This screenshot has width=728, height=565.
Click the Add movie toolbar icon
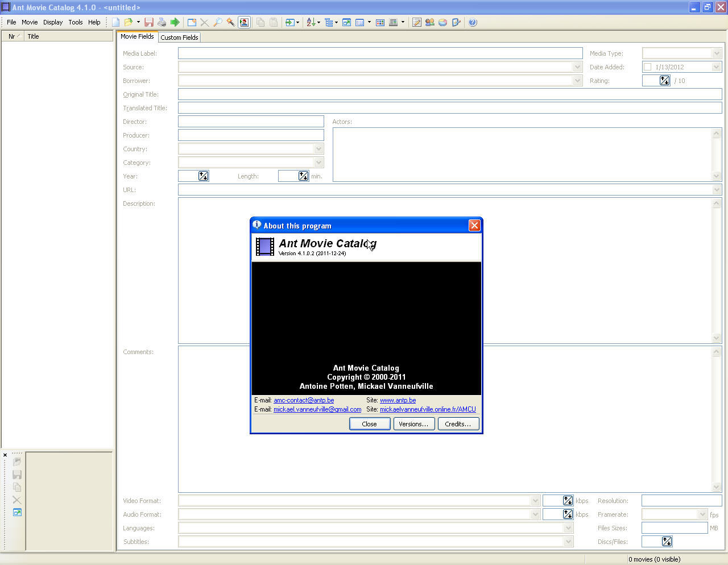192,22
